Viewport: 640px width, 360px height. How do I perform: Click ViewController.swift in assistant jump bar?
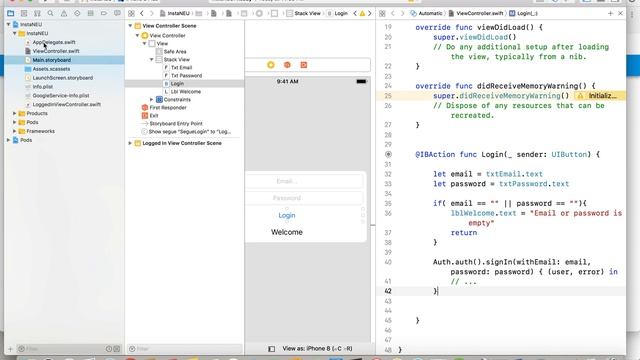(x=476, y=13)
